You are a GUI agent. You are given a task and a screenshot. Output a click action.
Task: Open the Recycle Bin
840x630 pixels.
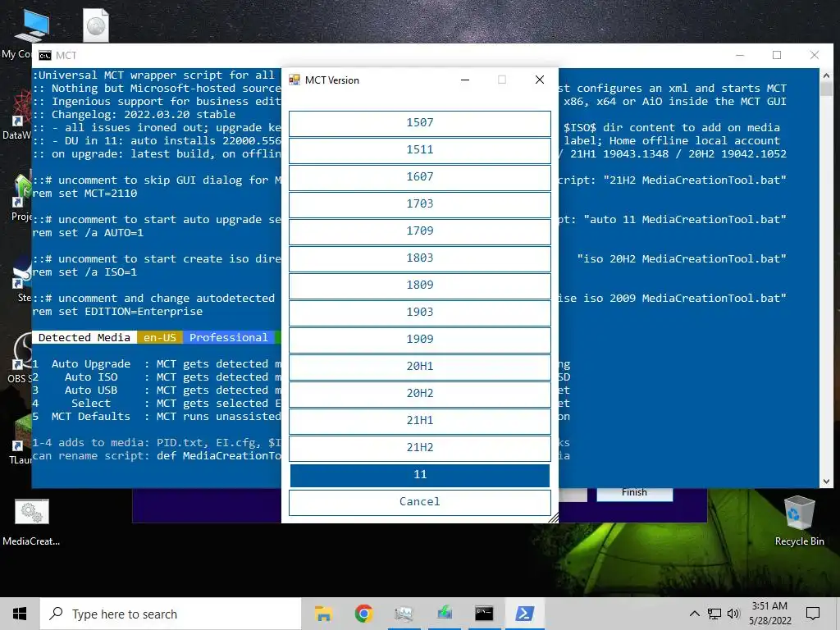[x=799, y=521]
